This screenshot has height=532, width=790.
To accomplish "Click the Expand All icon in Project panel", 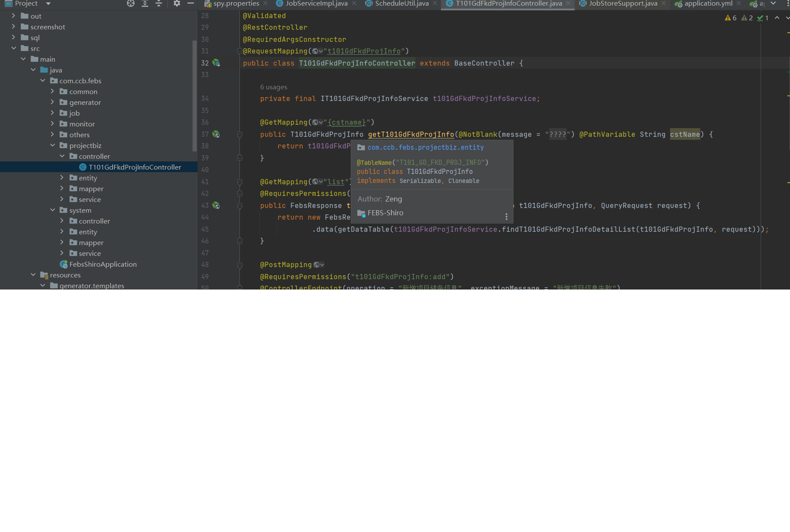I will point(145,3).
